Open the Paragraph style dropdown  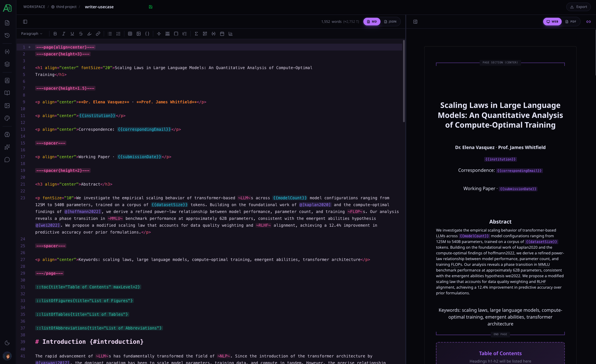pos(31,34)
